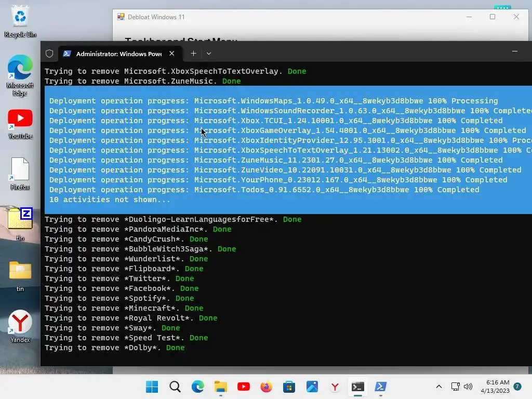Click the *Duolingo-LearnLanguagesforFree* removal line
Viewport: 532px width, 399px height.
click(173, 220)
